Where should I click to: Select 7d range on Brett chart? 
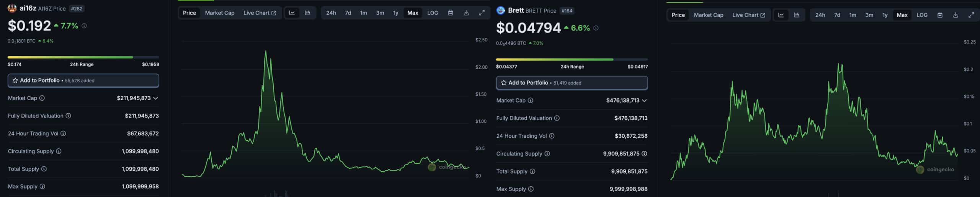(837, 15)
